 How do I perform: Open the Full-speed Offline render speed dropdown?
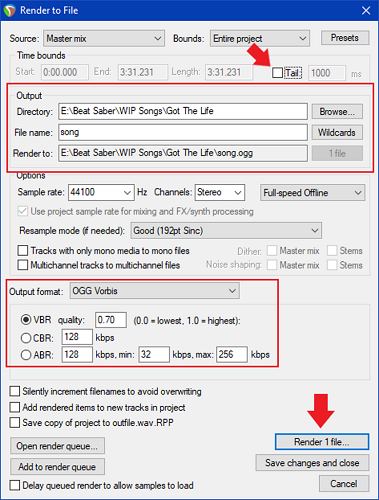click(312, 193)
